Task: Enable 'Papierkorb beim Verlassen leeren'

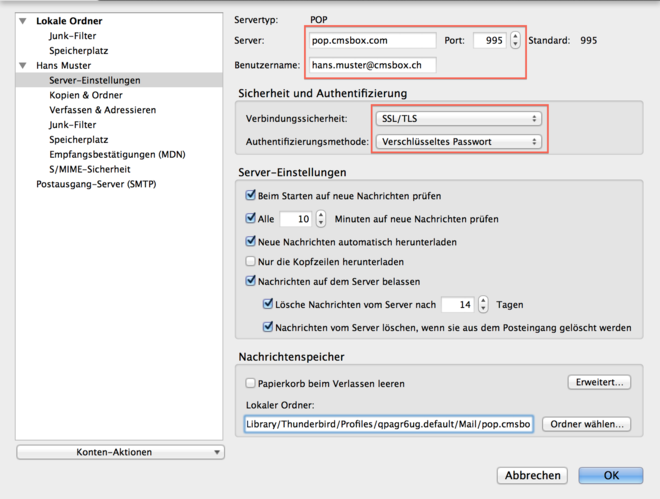Action: pos(251,383)
